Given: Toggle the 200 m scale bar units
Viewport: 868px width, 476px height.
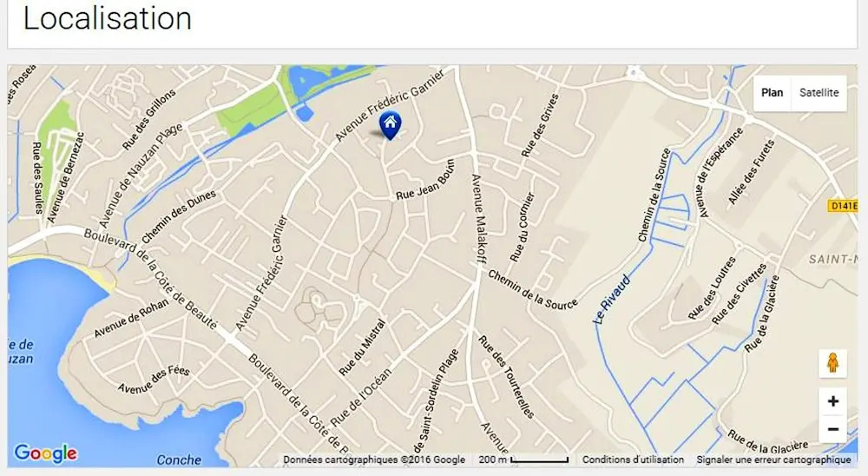Looking at the screenshot, I should [523, 459].
